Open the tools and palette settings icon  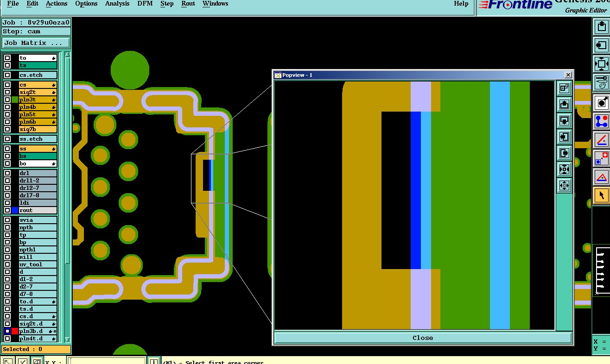(601, 82)
